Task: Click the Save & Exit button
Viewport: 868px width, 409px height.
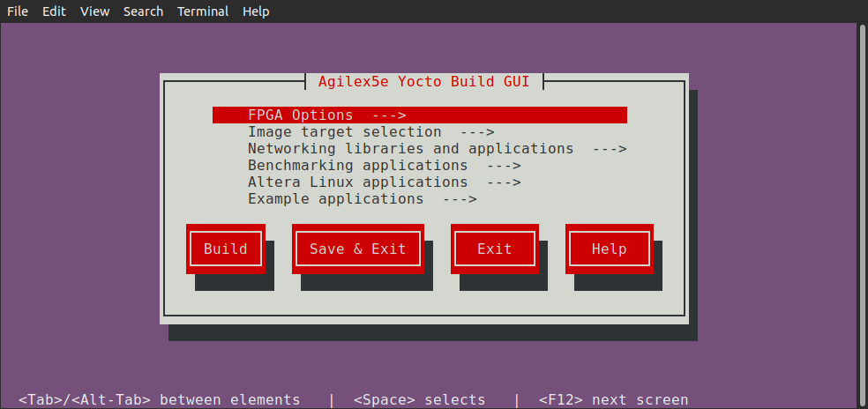Action: (357, 249)
